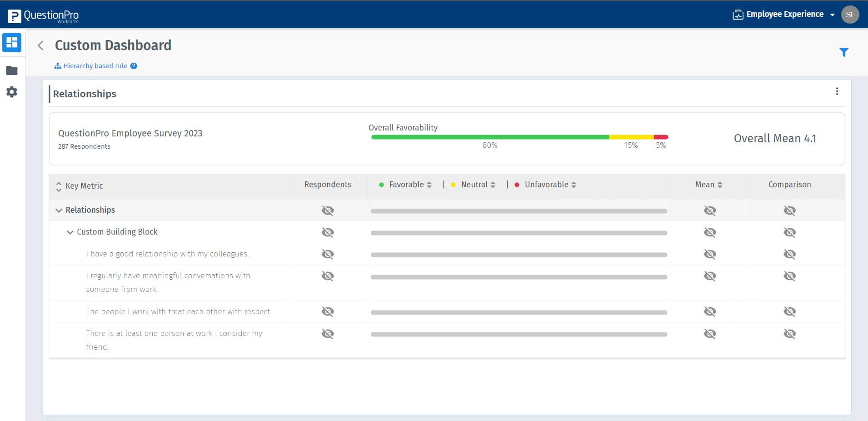Open the dashboard grid icon in sidebar
Viewport: 868px width, 421px height.
tap(12, 43)
